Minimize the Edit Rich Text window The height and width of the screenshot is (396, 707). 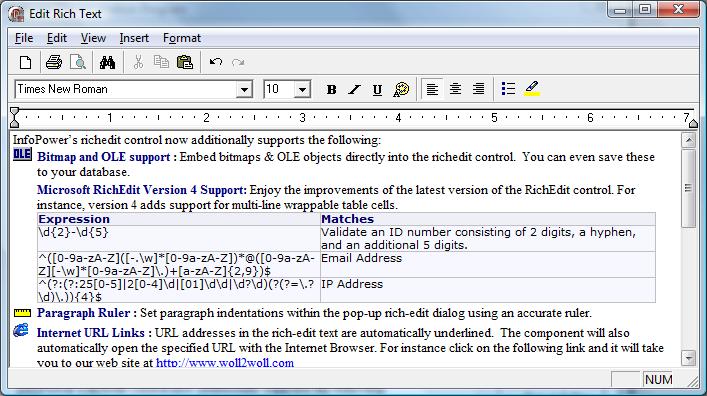pyautogui.click(x=620, y=9)
